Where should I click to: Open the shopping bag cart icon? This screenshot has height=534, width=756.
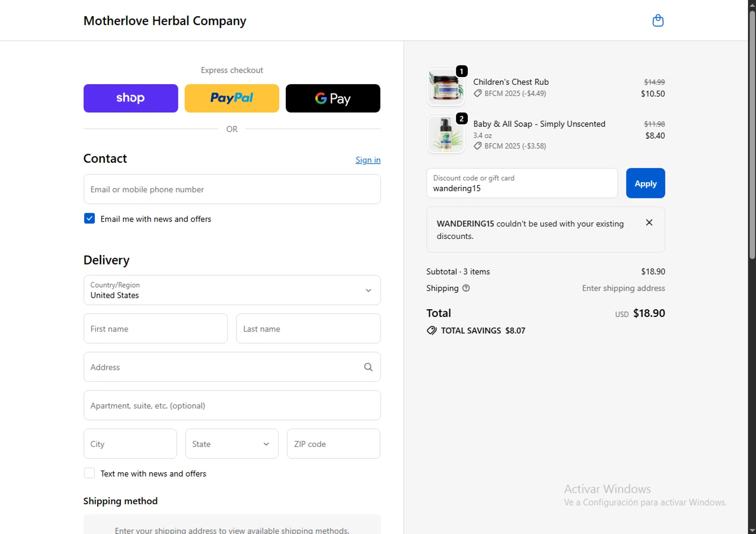[658, 21]
